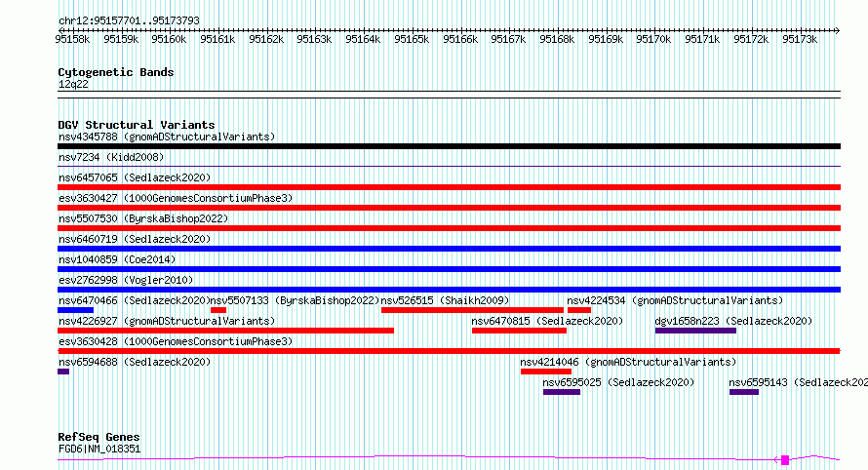Open nsv526515 (Shaikh2009) label

coord(445,300)
